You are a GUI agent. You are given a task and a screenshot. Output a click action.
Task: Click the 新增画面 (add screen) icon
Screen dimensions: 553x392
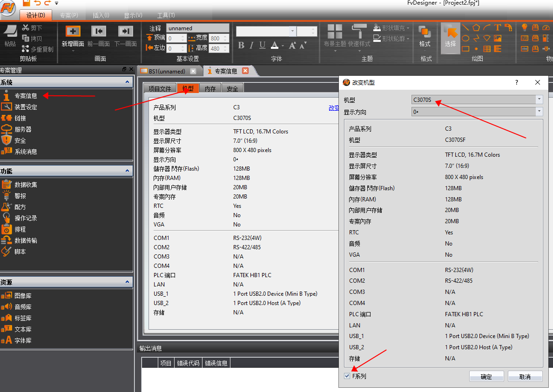pos(73,32)
